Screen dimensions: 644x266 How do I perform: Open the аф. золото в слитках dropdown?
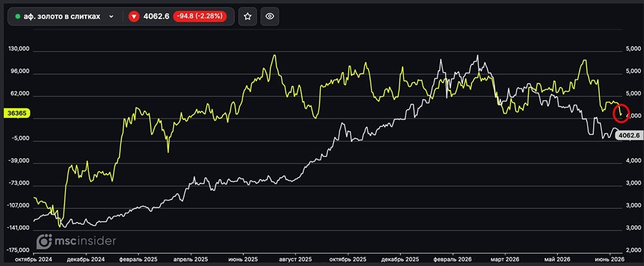65,16
